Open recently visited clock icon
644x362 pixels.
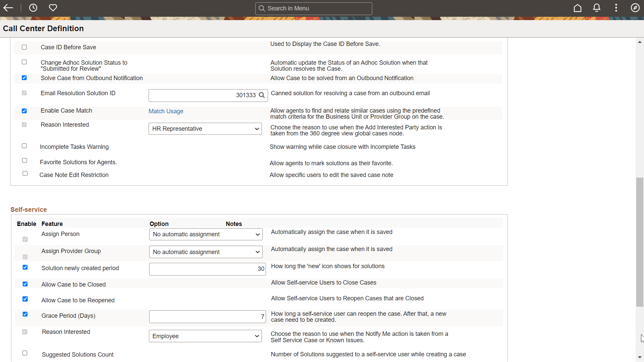tap(33, 8)
